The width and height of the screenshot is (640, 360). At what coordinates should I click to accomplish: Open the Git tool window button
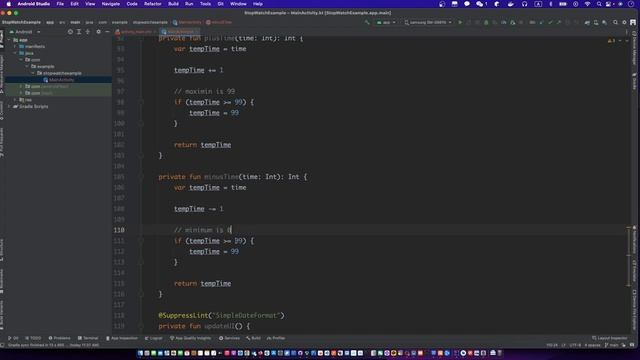click(13, 338)
